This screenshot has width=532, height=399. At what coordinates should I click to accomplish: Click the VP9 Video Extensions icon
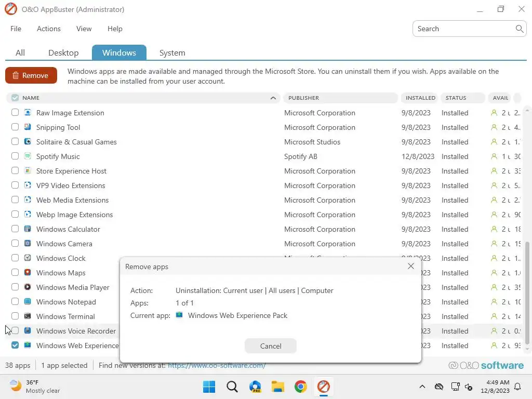click(x=28, y=185)
